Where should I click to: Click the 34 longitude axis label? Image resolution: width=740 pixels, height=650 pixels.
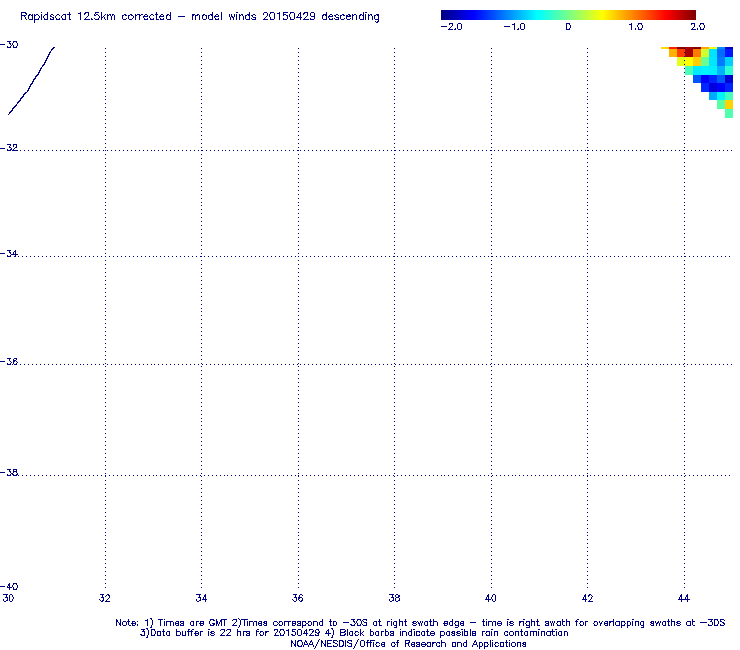click(x=201, y=599)
